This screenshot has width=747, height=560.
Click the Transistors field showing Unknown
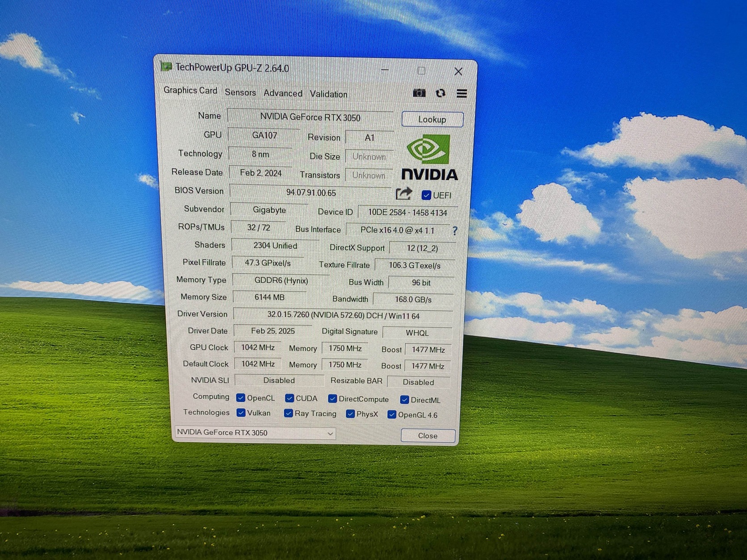369,176
